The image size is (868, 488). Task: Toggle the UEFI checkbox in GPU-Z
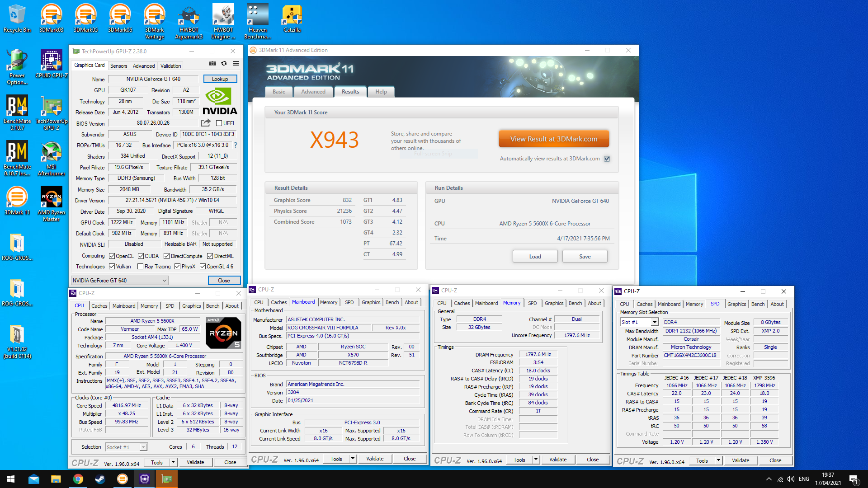tap(219, 123)
